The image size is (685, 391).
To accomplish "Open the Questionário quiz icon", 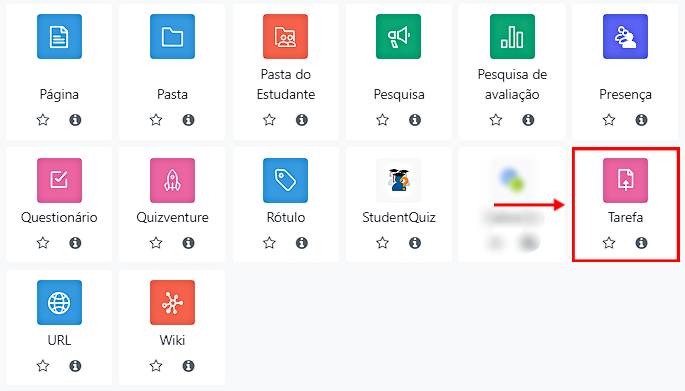I will pos(59,180).
